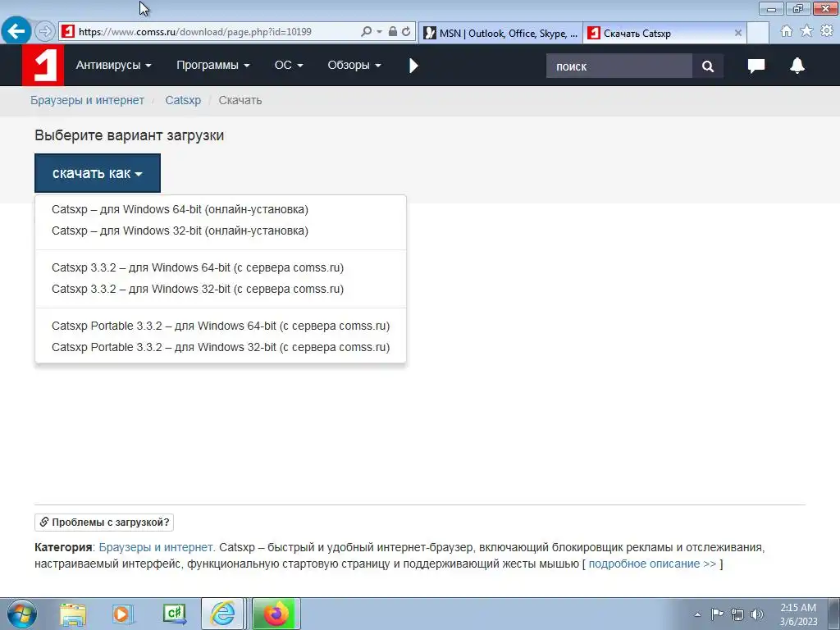Image resolution: width=840 pixels, height=630 pixels.
Task: Click Internet Explorer taskbar icon
Action: coord(222,614)
